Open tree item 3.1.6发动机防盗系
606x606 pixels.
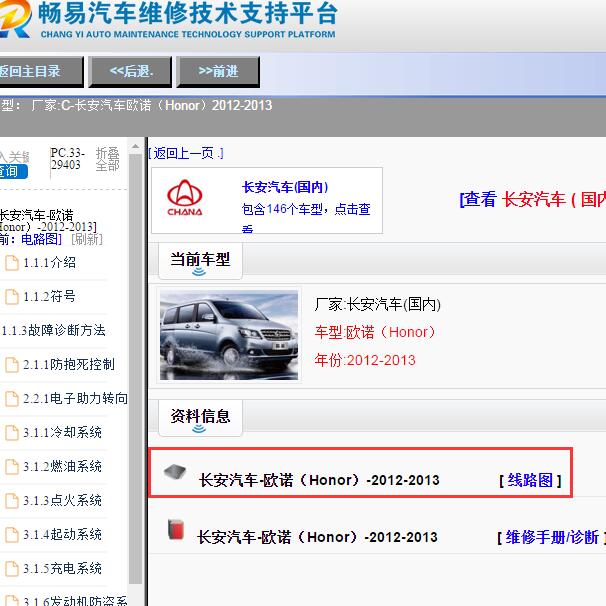pos(75,601)
